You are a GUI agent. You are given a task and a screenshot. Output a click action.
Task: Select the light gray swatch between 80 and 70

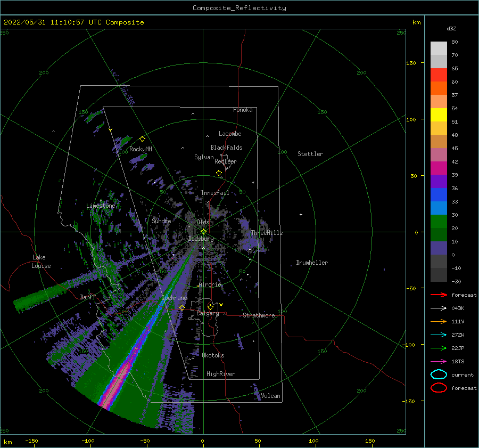(439, 48)
